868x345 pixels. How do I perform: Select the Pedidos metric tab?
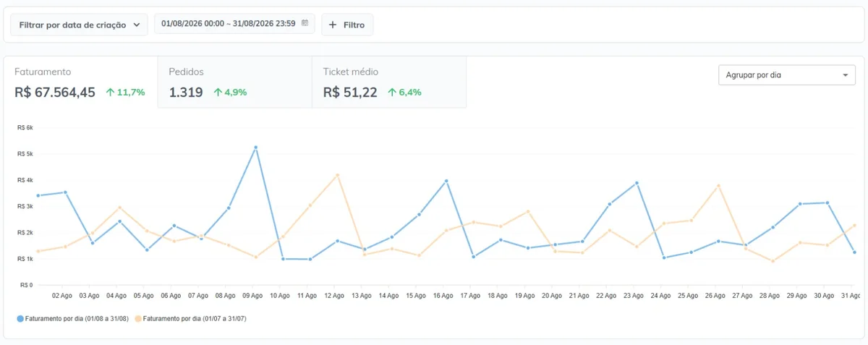pos(234,82)
